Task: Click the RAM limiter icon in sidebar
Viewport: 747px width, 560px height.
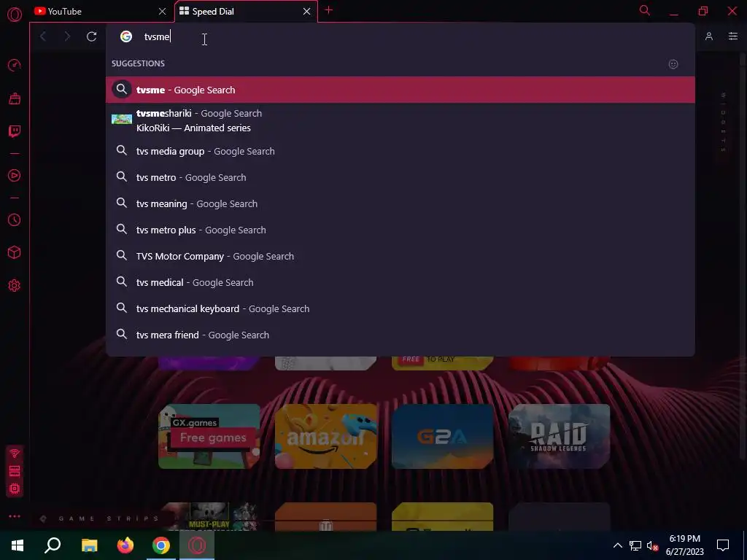Action: tap(15, 471)
